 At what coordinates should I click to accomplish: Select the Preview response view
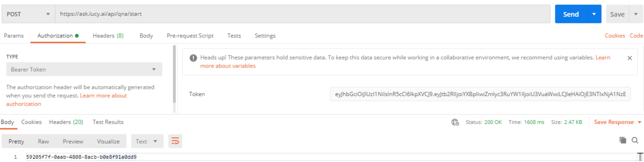73,141
